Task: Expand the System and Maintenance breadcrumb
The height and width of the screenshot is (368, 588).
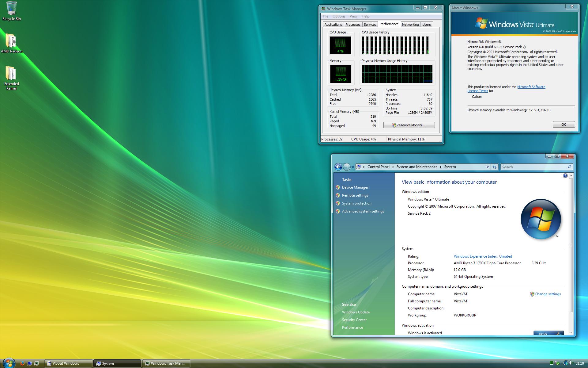Action: [x=441, y=167]
